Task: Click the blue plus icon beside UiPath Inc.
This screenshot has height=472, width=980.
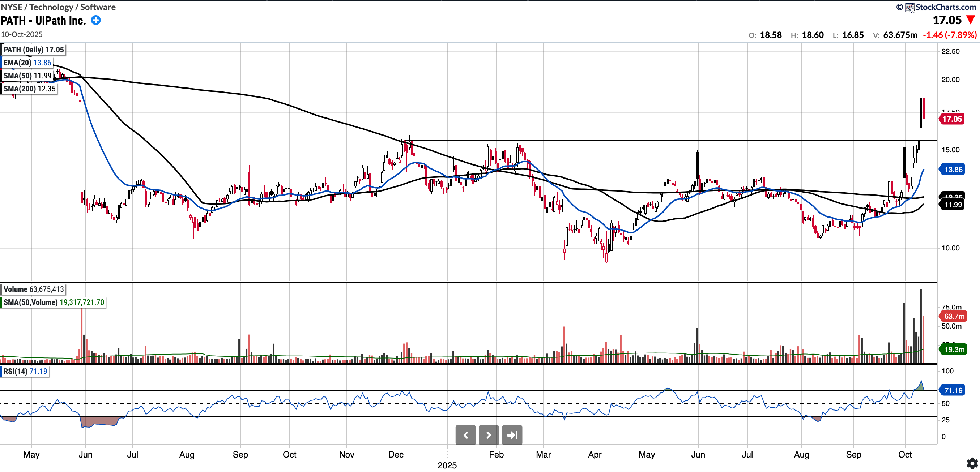Action: (x=96, y=21)
